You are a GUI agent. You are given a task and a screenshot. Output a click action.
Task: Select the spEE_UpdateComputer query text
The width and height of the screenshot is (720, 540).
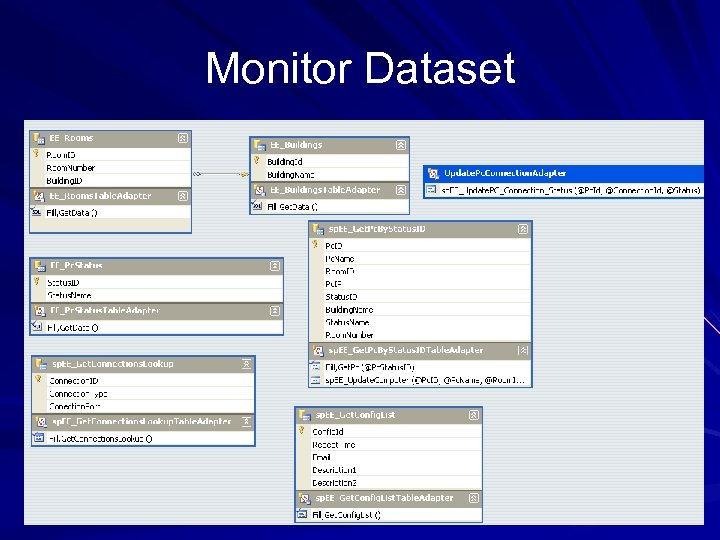pos(425,380)
